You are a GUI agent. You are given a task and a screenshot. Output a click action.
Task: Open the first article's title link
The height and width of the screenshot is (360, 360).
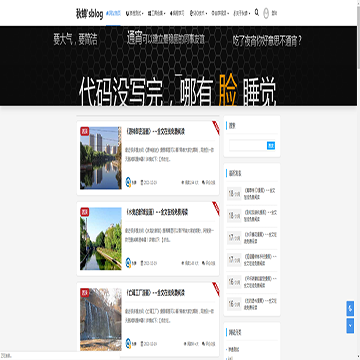point(155,132)
